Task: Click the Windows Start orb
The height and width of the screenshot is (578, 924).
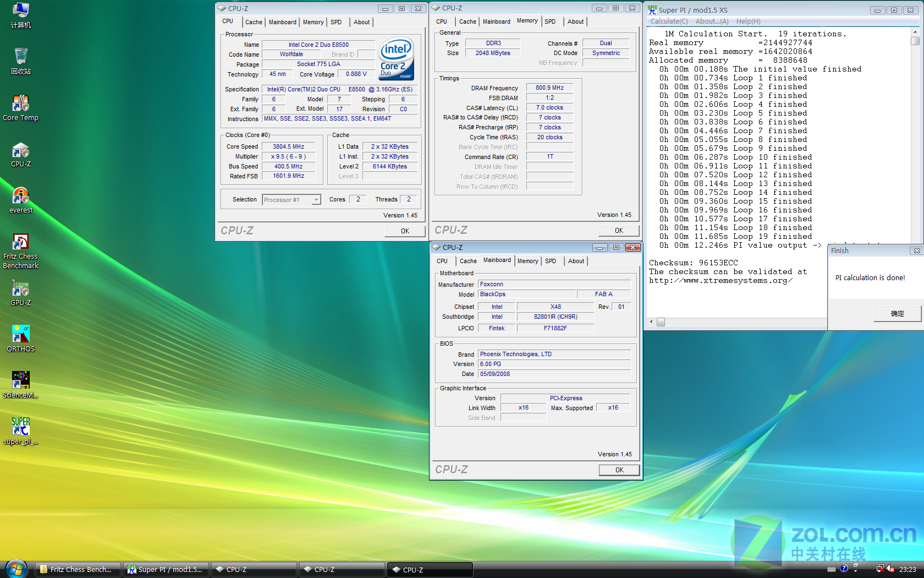Action: [x=16, y=569]
